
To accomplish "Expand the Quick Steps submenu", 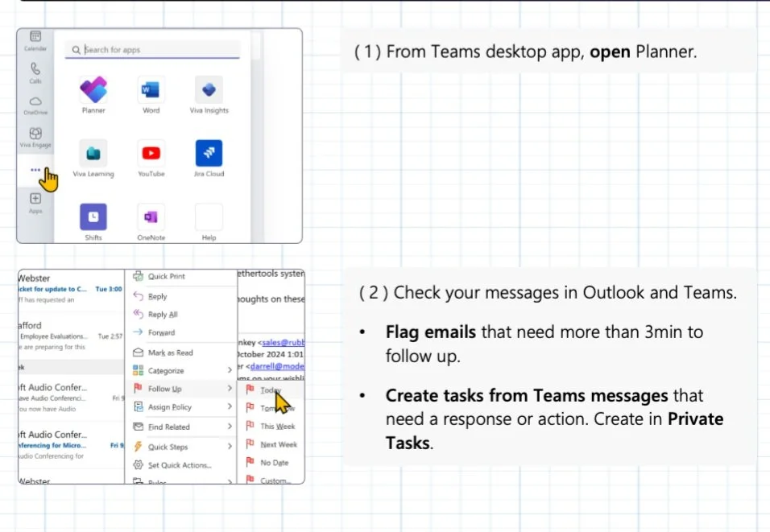I will [180, 447].
